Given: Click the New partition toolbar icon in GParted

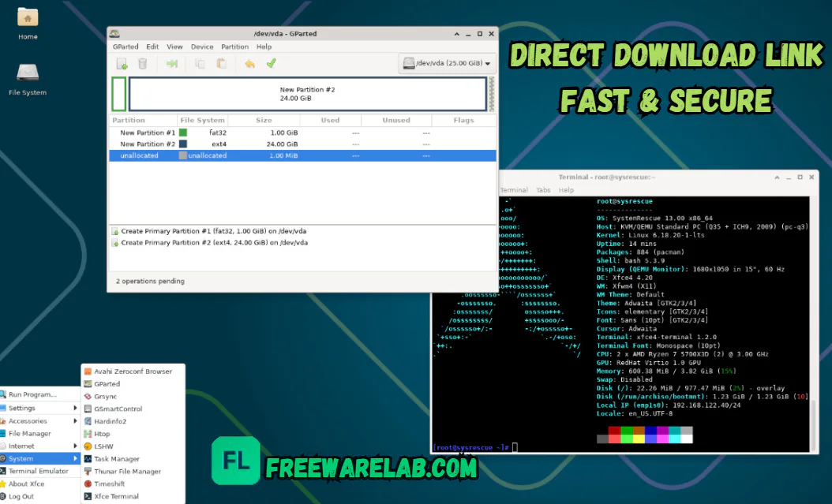Looking at the screenshot, I should click(122, 64).
